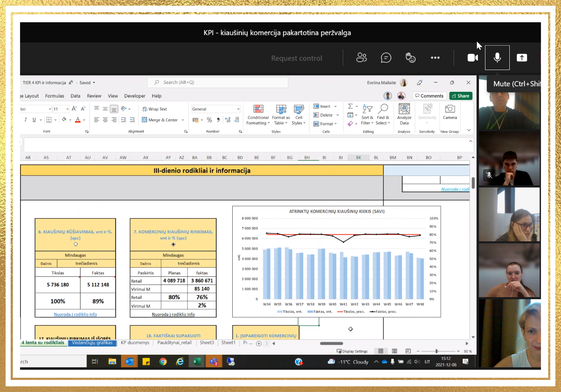Select the radio button in card 6
The image size is (561, 392).
click(76, 244)
